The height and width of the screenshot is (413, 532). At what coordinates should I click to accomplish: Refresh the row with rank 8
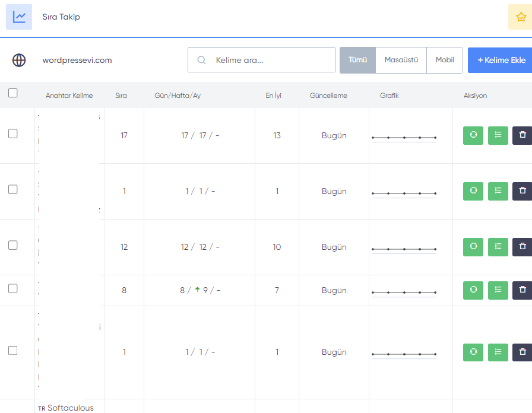473,290
